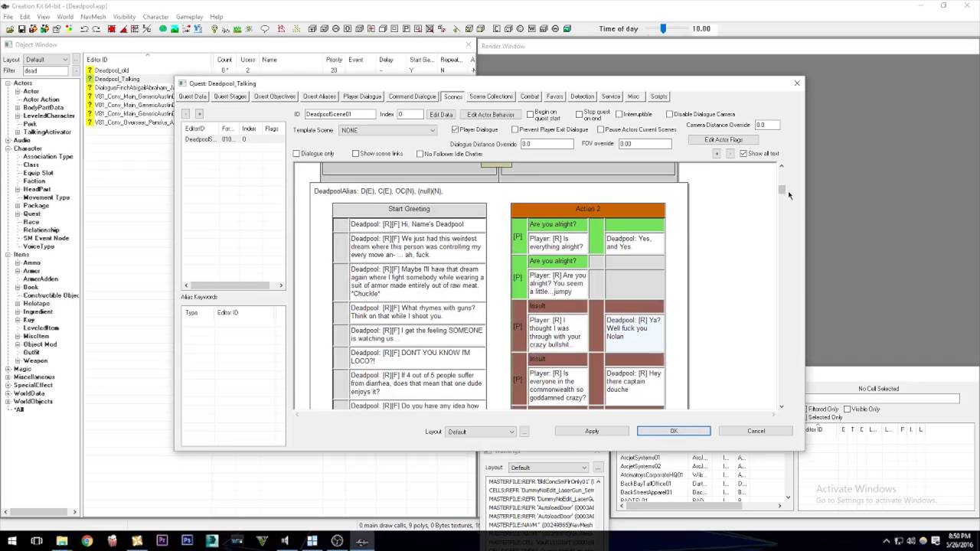
Task: Open the Gameplay menu
Action: [189, 17]
